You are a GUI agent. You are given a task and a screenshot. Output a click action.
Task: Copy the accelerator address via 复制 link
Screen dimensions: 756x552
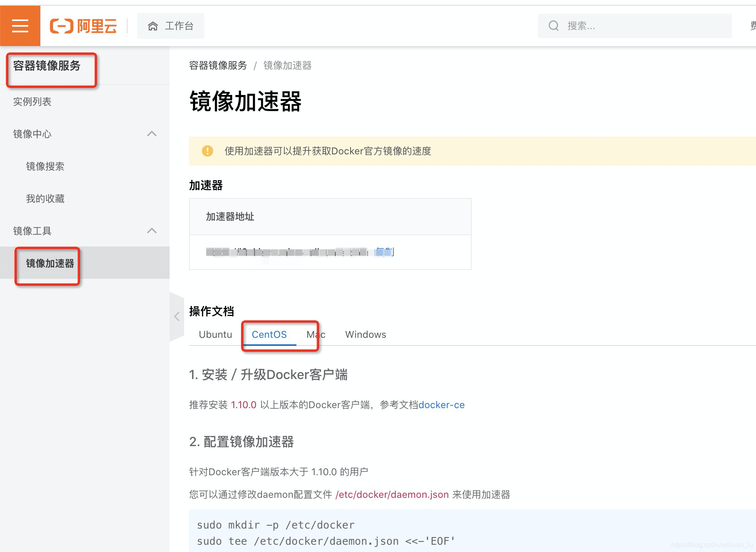(x=384, y=252)
